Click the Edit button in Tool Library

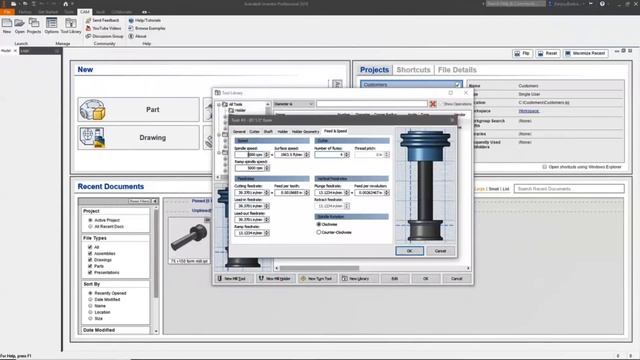click(395, 278)
